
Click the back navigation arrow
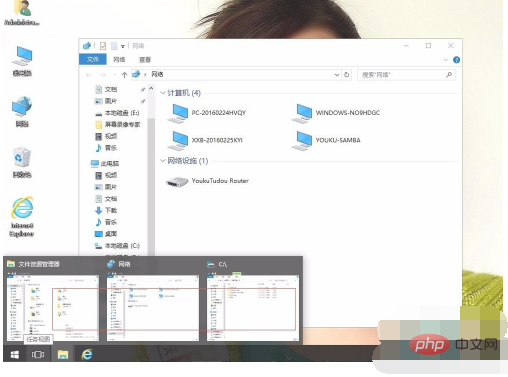click(88, 75)
